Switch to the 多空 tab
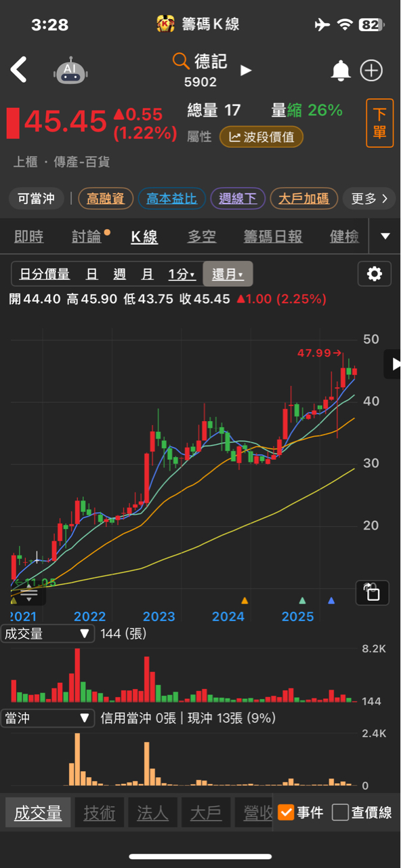 (x=201, y=237)
